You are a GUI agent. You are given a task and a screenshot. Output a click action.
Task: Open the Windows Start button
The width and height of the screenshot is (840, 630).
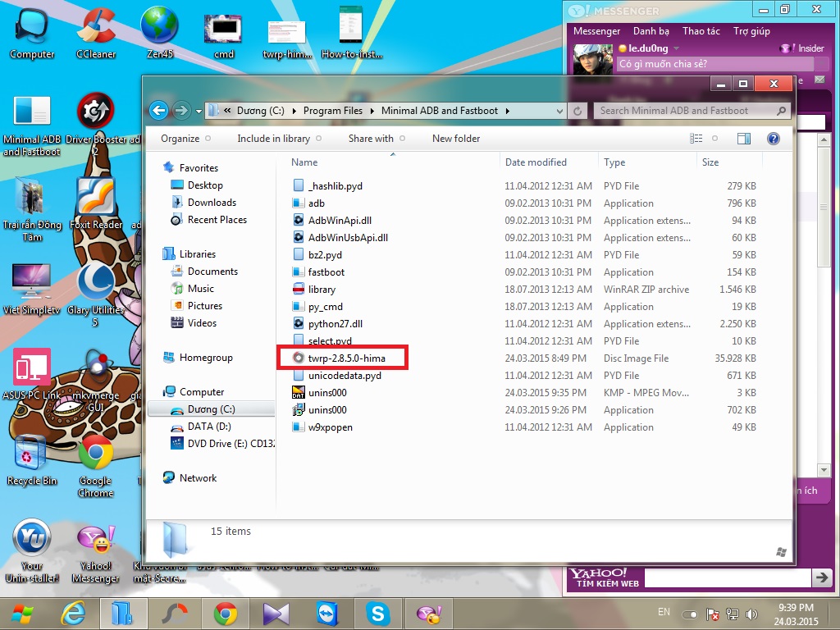(22, 614)
